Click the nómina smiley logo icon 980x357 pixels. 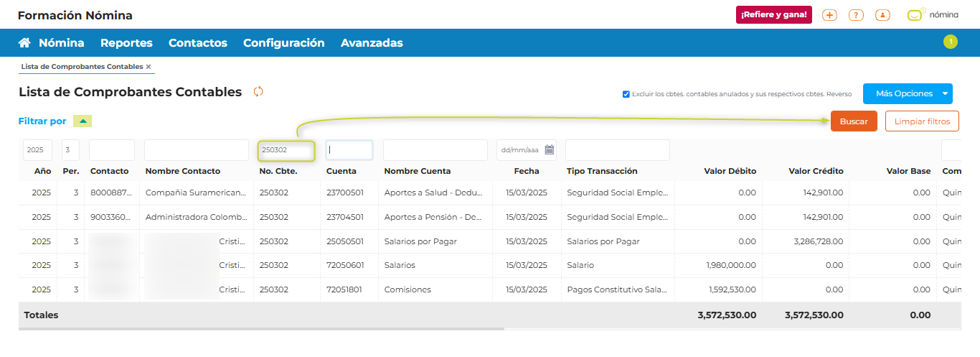click(915, 15)
